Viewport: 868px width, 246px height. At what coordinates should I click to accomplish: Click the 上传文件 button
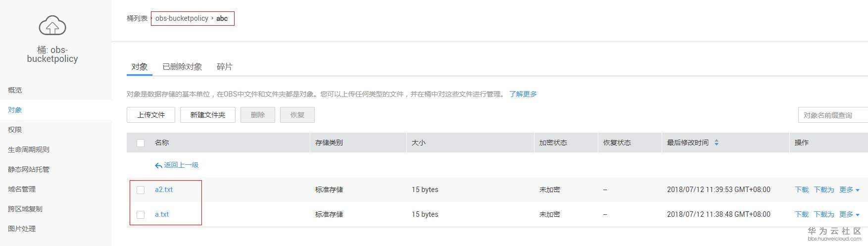pyautogui.click(x=151, y=115)
